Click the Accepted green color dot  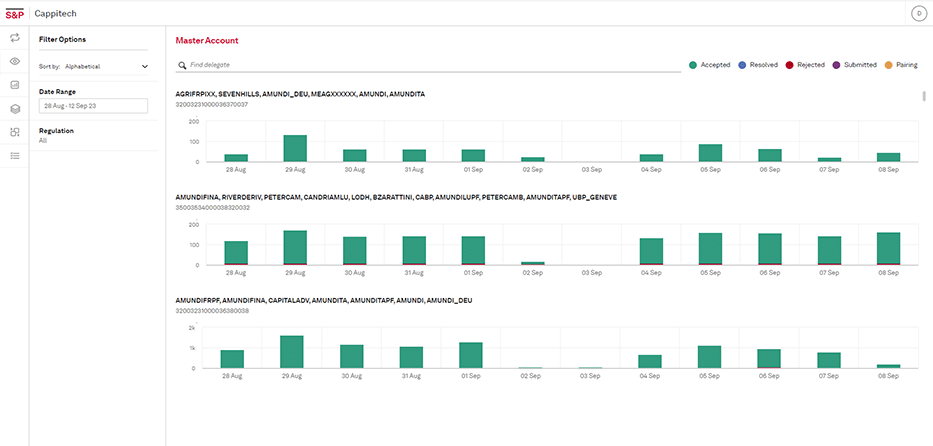coord(693,65)
